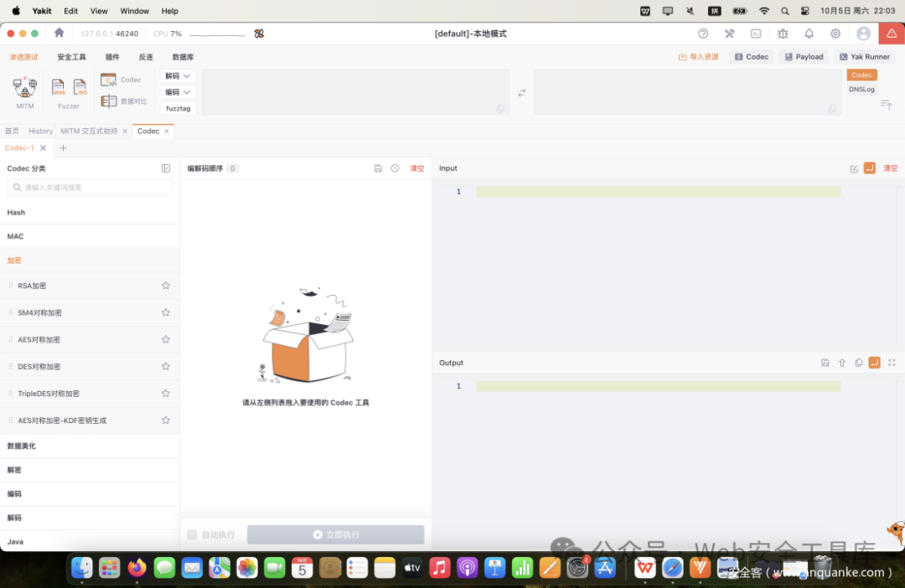Viewport: 905px width, 588px height.
Task: Expand the Java category
Action: coord(90,541)
